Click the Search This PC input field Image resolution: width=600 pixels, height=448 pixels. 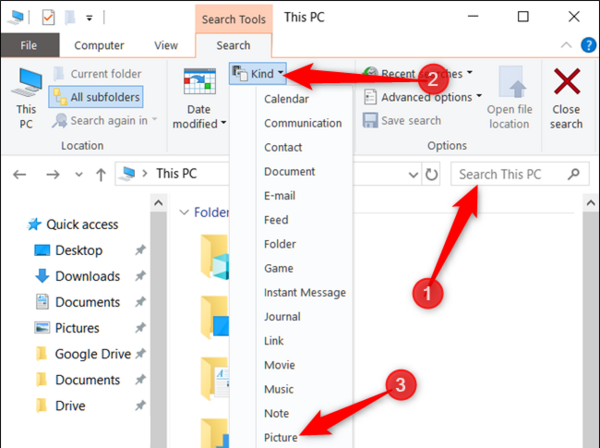click(511, 174)
